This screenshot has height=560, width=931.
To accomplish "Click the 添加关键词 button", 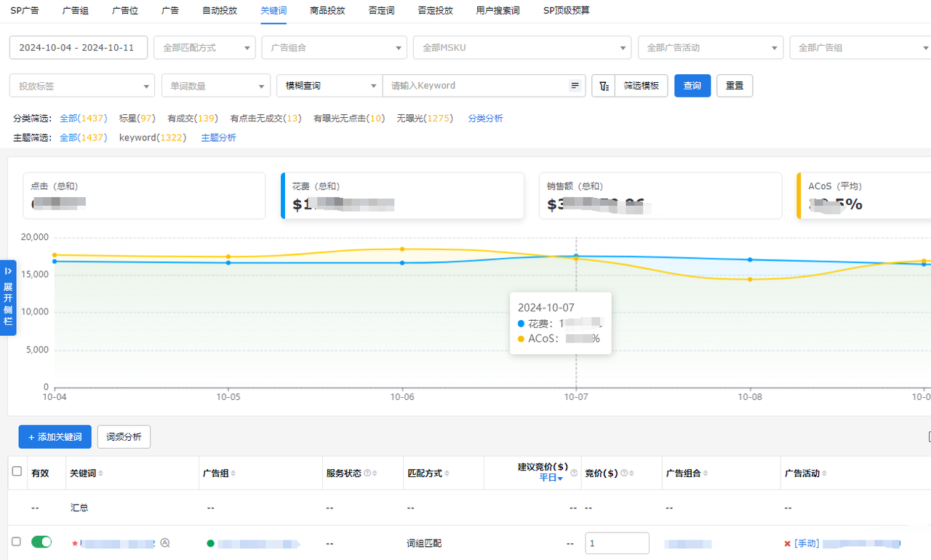I will click(x=55, y=437).
